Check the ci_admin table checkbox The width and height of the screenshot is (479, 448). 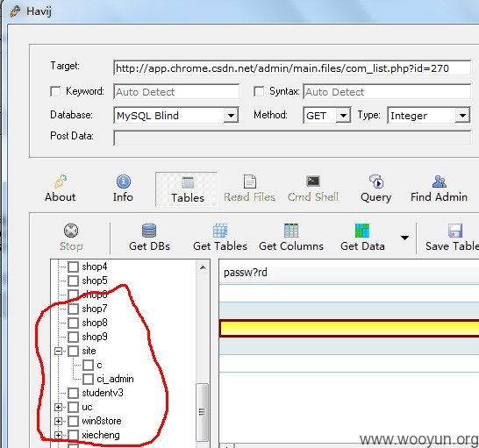88,379
